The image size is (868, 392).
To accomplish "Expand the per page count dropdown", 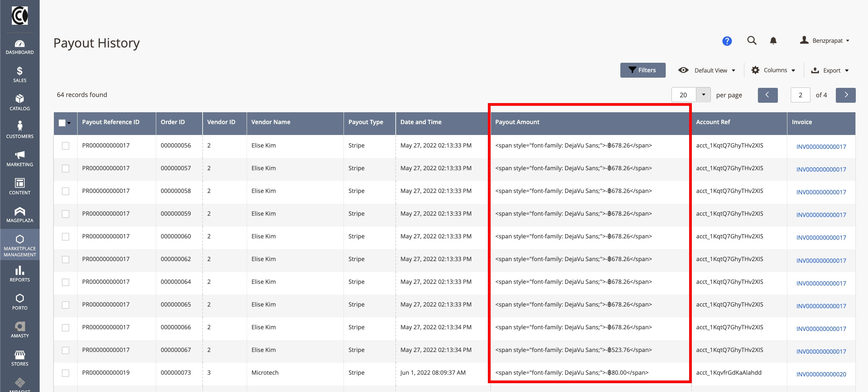I will (x=703, y=95).
